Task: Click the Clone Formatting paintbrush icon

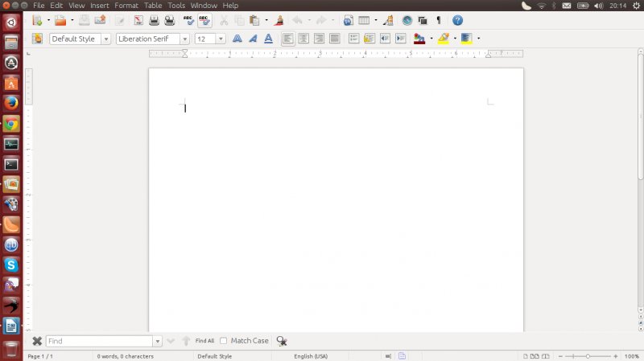Action: (x=279, y=20)
